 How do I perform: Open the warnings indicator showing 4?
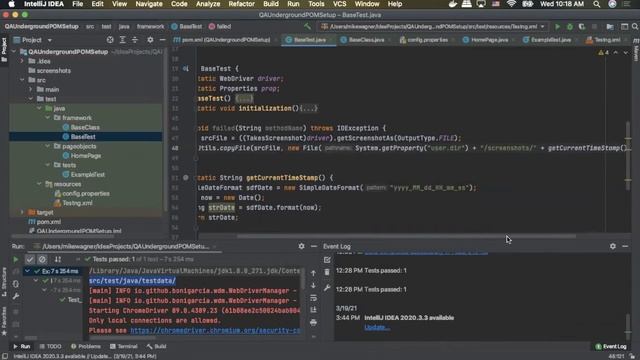click(x=603, y=53)
